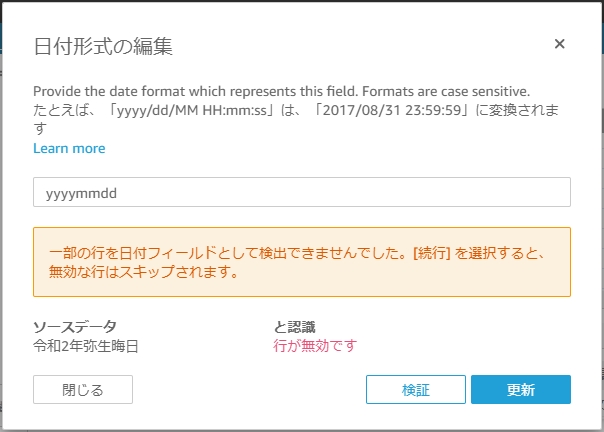Focus the yyyymmdd date format field
604x432 pixels.
point(302,192)
